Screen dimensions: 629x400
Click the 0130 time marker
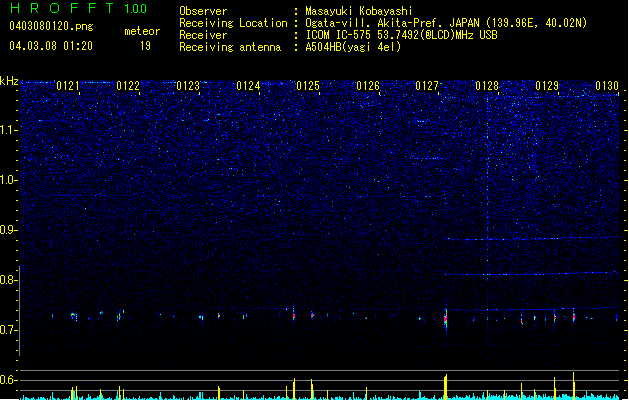point(607,86)
